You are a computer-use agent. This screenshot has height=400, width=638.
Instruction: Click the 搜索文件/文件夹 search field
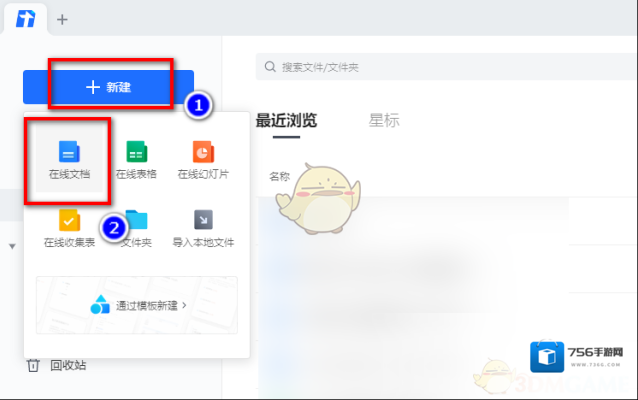pyautogui.click(x=446, y=67)
